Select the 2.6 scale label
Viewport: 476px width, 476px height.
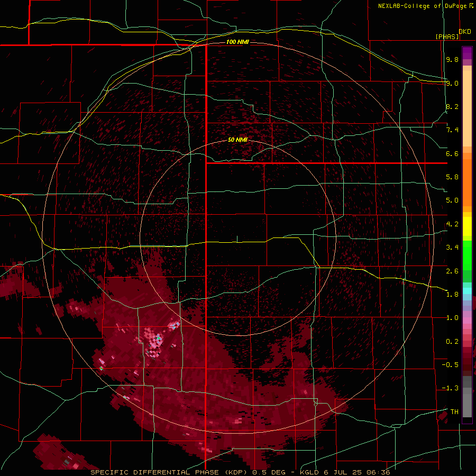coord(452,271)
